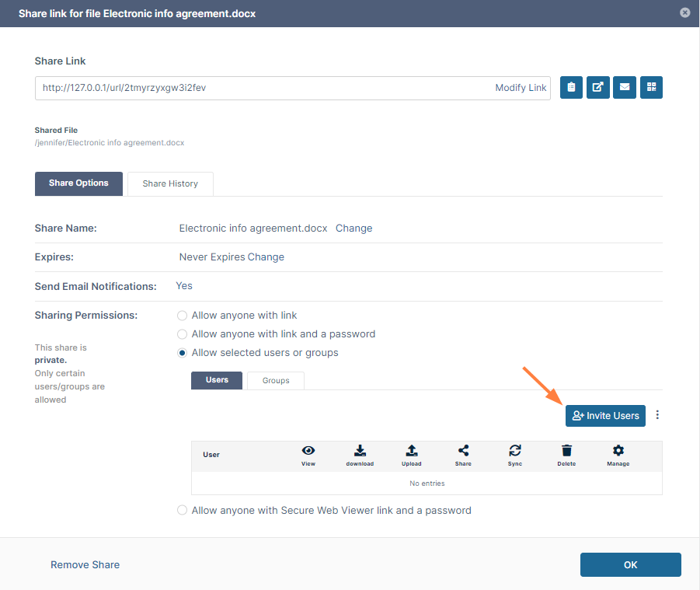Click Modify Link in the URL field
Image resolution: width=700 pixels, height=590 pixels.
pyautogui.click(x=521, y=88)
